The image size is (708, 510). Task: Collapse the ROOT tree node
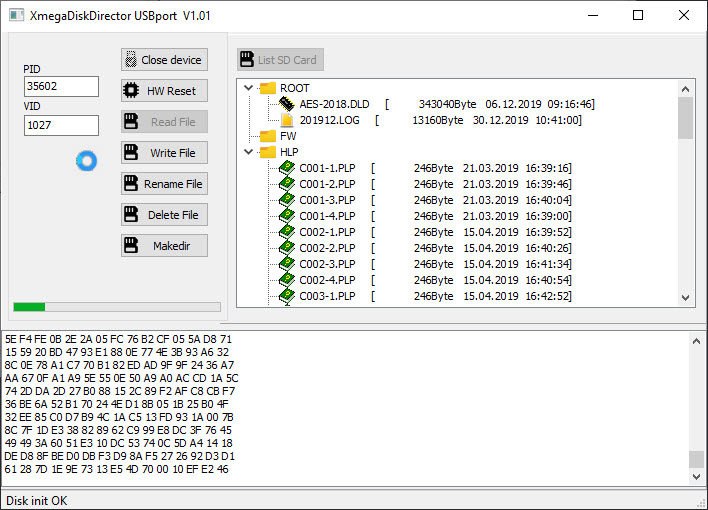click(x=248, y=88)
